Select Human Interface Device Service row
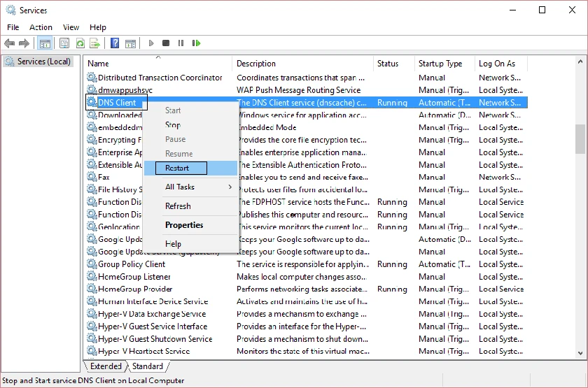Image resolution: width=588 pixels, height=388 pixels. [x=307, y=301]
